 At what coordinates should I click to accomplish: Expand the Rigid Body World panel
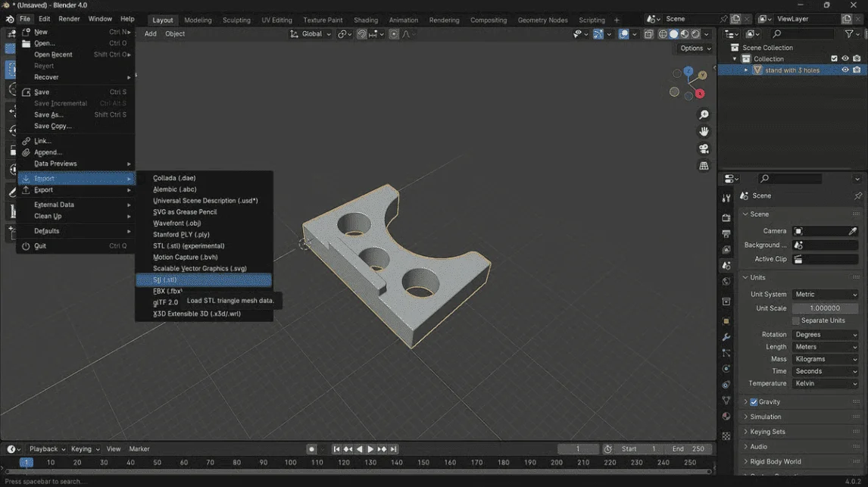pyautogui.click(x=776, y=461)
